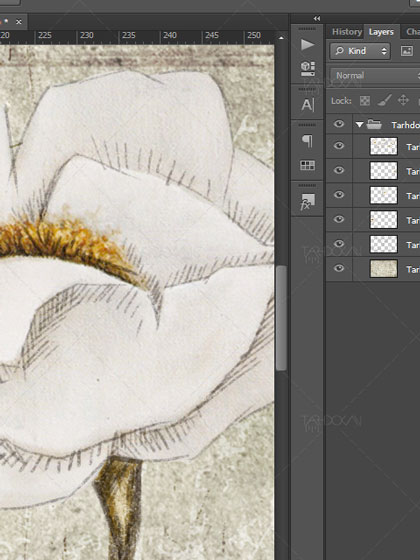This screenshot has height=560, width=420.
Task: Click the canvas scroll up arrow
Action: [281, 38]
